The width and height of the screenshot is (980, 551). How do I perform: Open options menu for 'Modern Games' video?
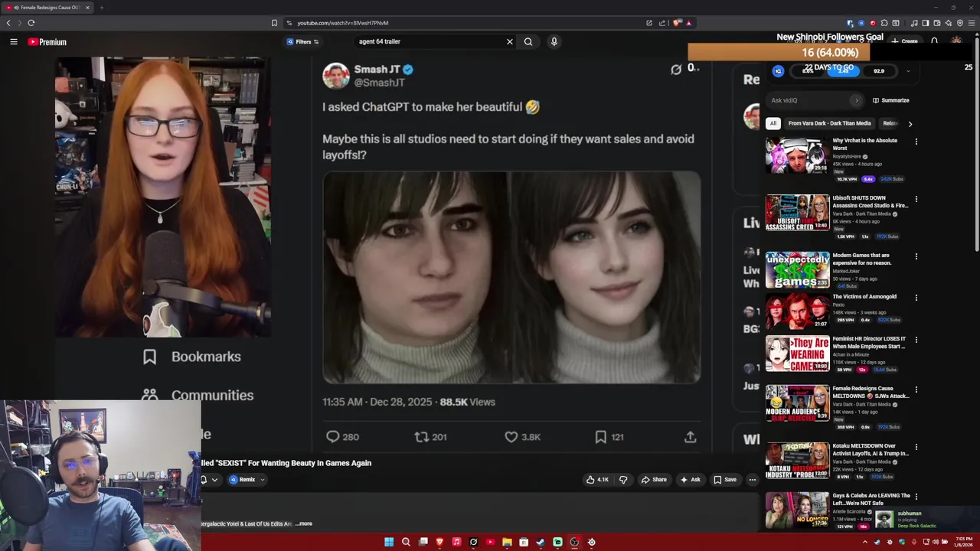click(916, 256)
